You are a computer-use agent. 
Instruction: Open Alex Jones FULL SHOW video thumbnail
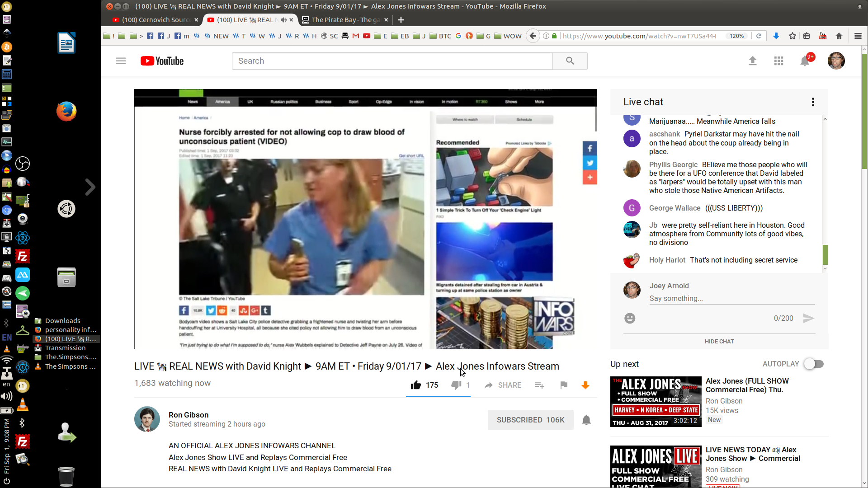(656, 402)
